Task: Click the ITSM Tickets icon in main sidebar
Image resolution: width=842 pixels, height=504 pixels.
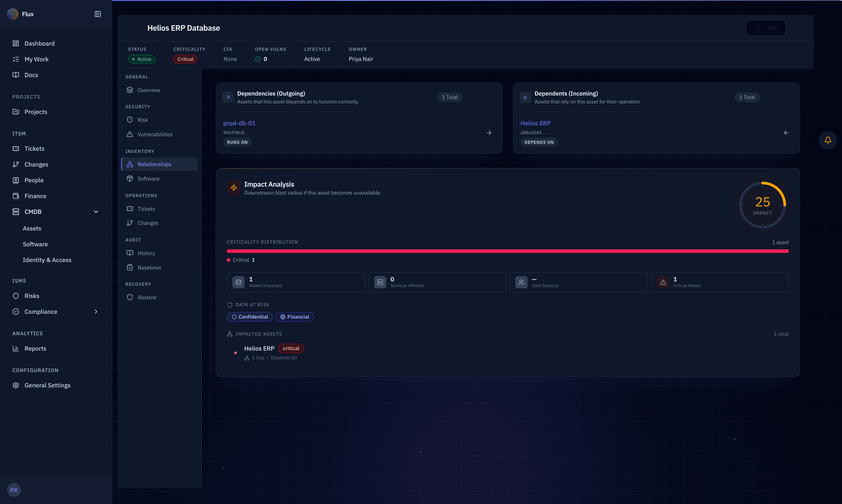Action: [16, 148]
